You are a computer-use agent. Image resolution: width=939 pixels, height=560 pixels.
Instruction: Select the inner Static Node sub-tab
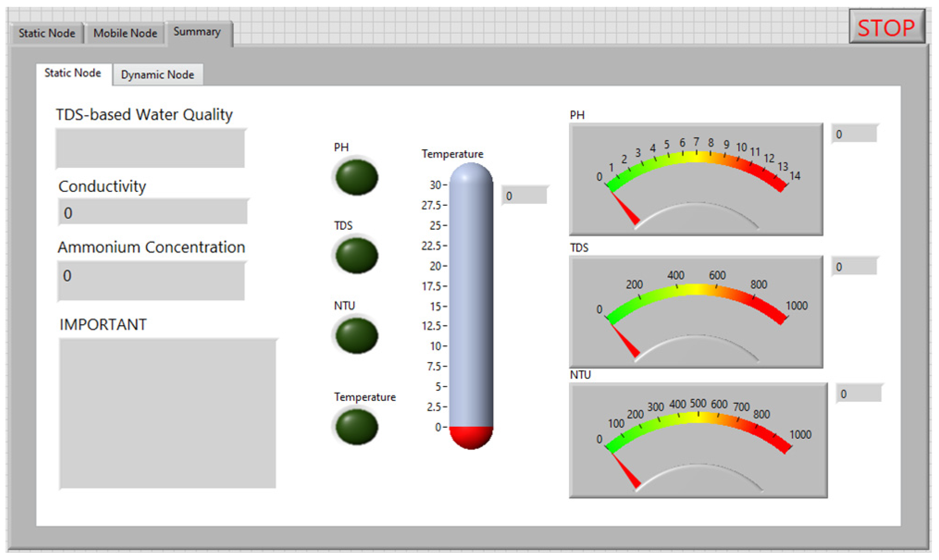pos(73,73)
